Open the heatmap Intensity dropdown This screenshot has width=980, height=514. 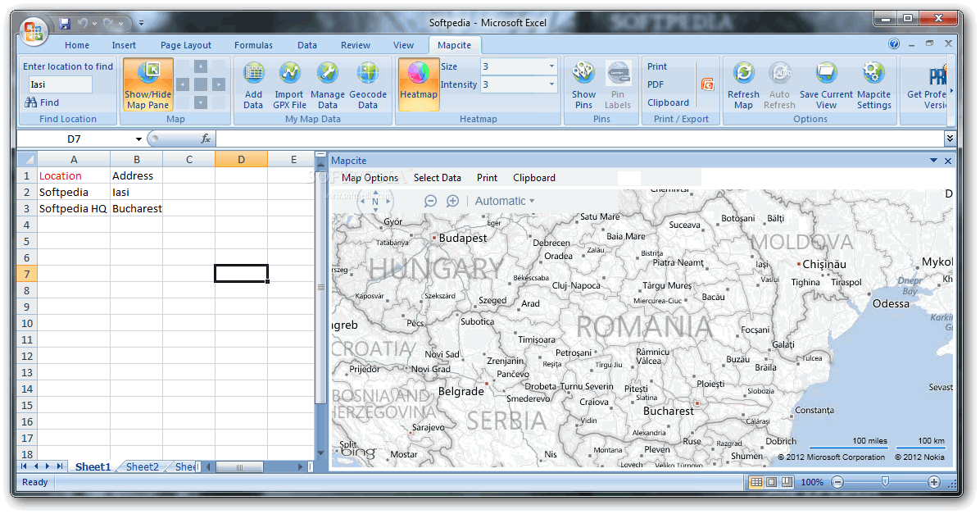tap(551, 84)
